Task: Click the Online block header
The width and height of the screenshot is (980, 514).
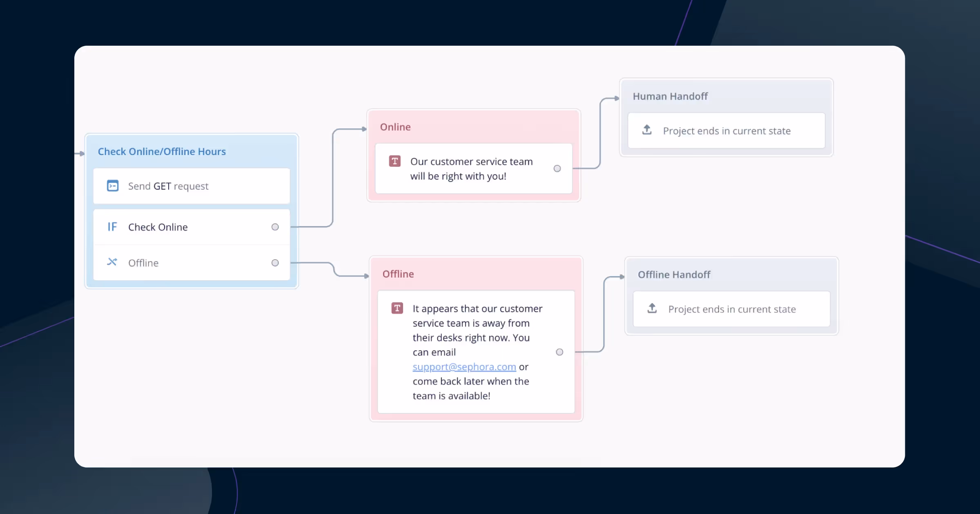Action: (395, 127)
